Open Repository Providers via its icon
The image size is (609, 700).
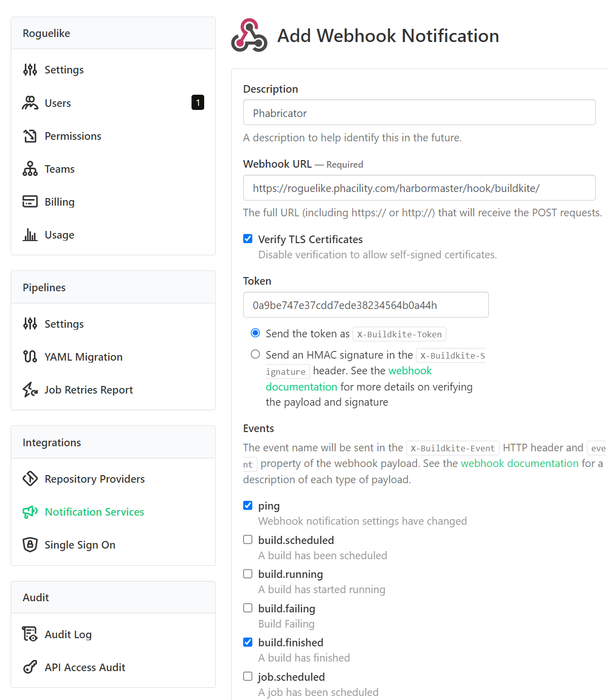[x=30, y=479]
